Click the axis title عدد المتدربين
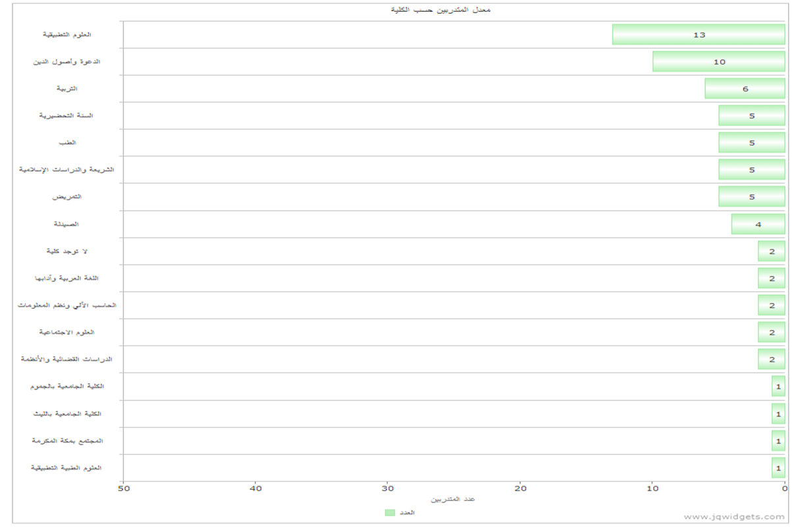The width and height of the screenshot is (800, 532). (454, 499)
